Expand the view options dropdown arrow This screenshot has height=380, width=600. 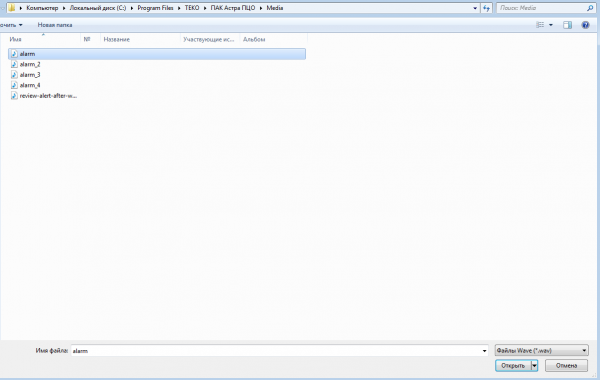pyautogui.click(x=551, y=25)
